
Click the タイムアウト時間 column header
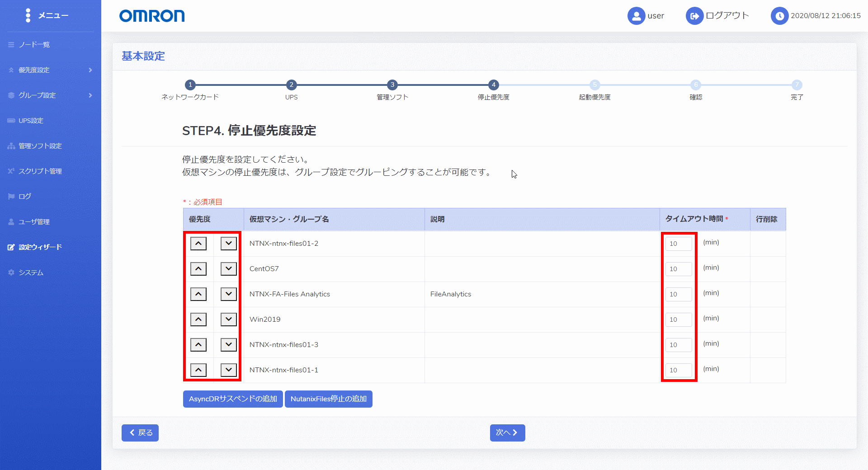tap(705, 219)
